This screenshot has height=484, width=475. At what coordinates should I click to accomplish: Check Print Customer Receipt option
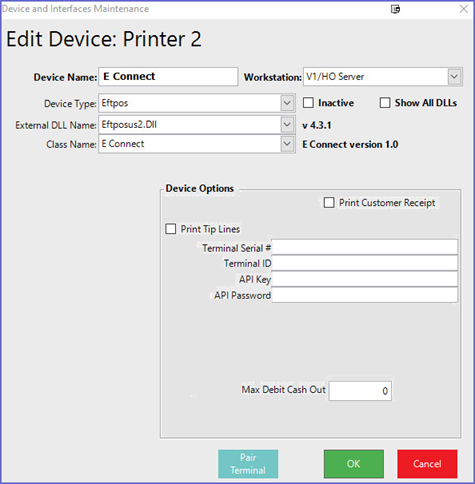329,202
